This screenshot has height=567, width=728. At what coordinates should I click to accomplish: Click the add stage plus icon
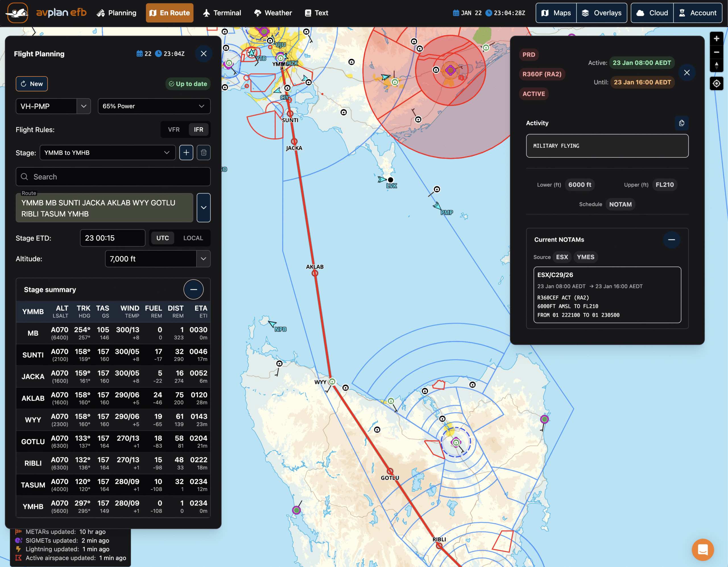(186, 153)
